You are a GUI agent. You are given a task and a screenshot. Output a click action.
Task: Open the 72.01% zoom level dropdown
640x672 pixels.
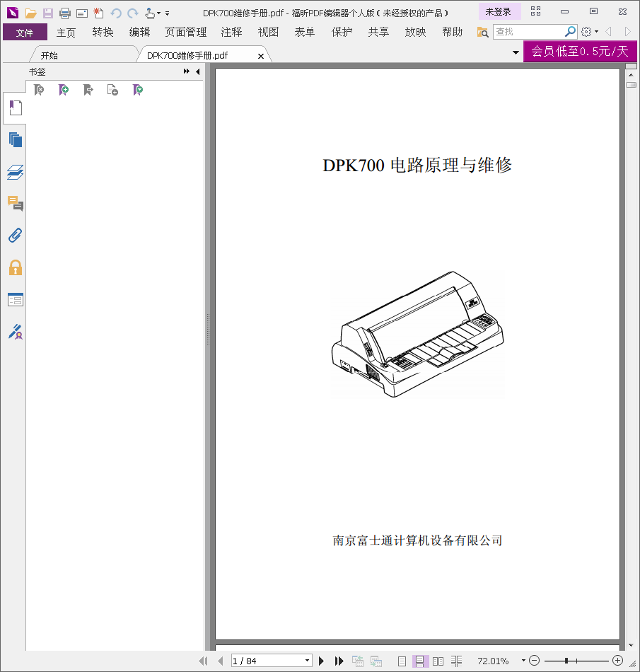point(523,661)
